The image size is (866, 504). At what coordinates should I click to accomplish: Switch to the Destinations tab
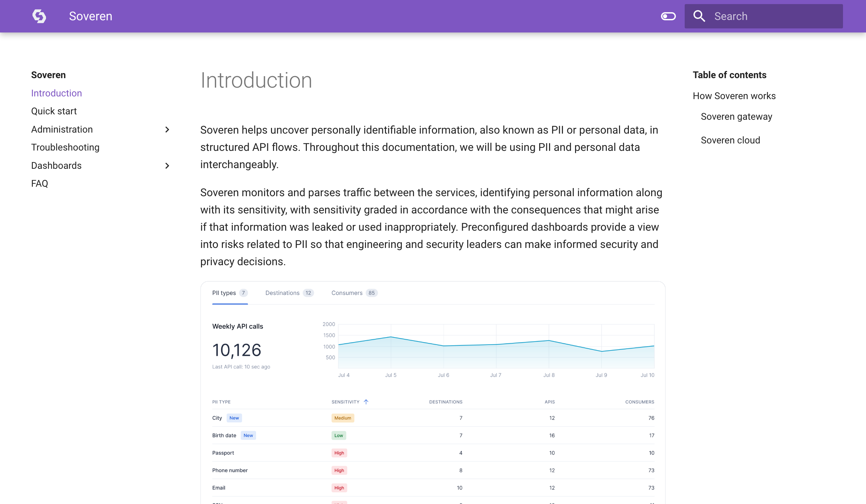click(x=289, y=293)
